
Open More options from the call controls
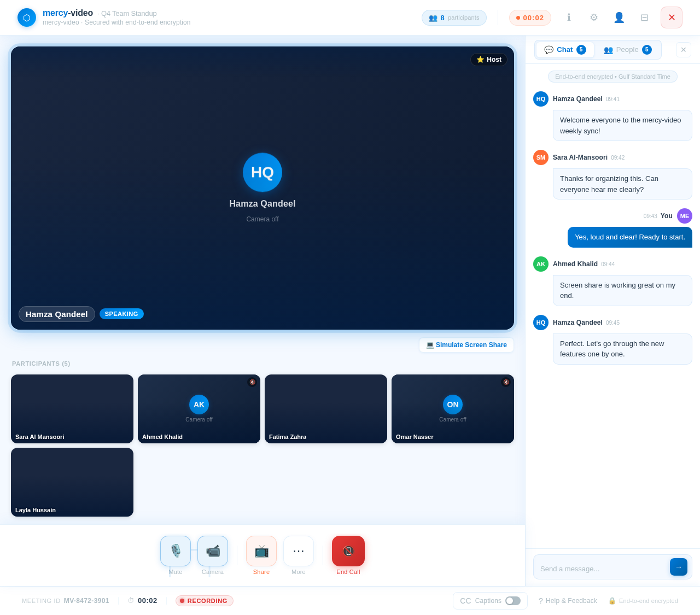[298, 550]
